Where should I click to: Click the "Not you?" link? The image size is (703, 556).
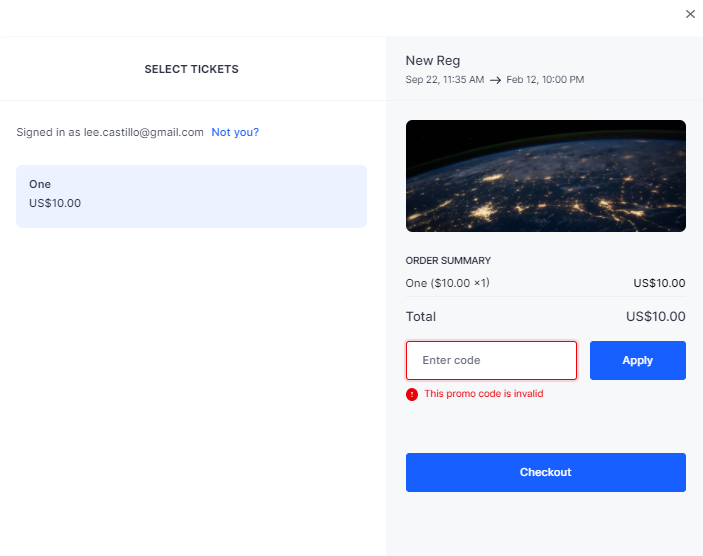(235, 132)
